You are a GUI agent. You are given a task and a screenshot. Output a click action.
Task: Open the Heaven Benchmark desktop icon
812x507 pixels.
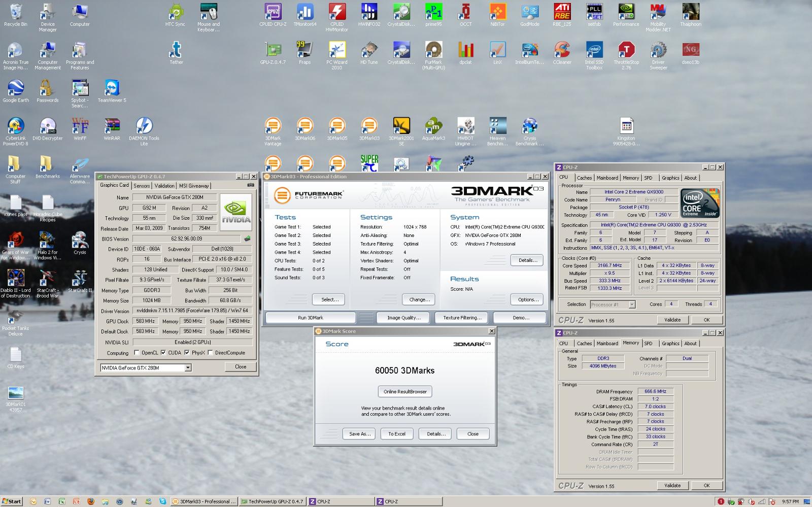(497, 131)
